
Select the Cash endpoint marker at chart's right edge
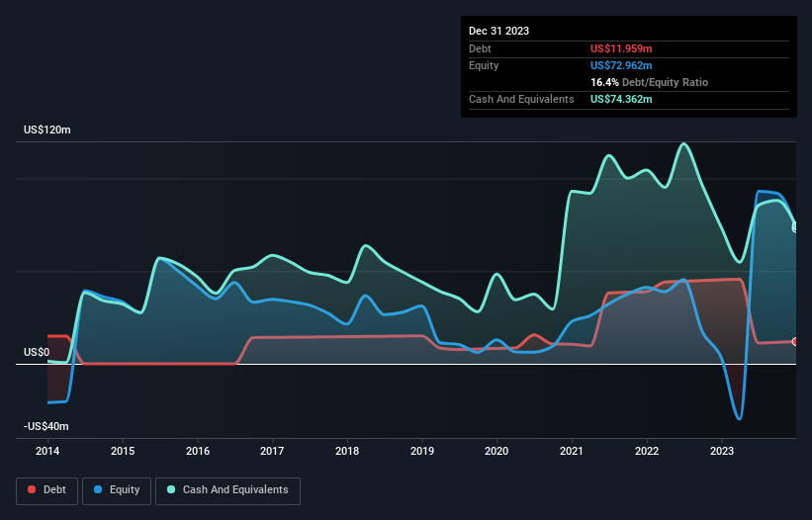795,226
